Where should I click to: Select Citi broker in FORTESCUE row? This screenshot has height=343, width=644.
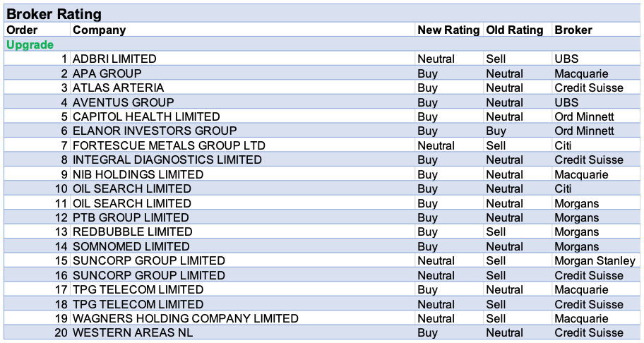[563, 145]
